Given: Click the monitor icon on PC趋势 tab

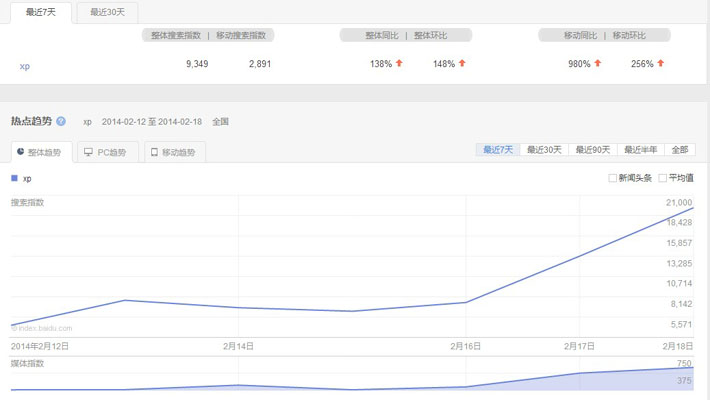Looking at the screenshot, I should click(88, 153).
